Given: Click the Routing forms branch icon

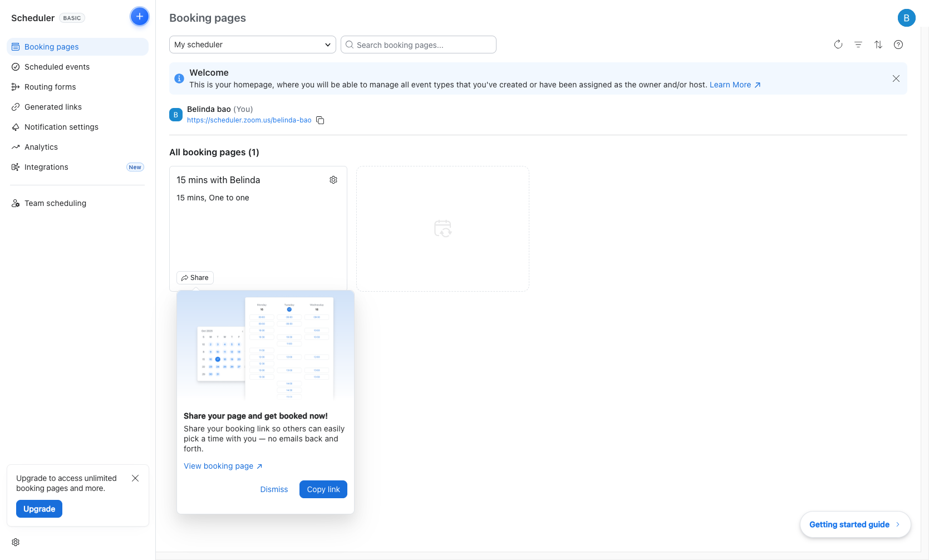Looking at the screenshot, I should (x=16, y=87).
